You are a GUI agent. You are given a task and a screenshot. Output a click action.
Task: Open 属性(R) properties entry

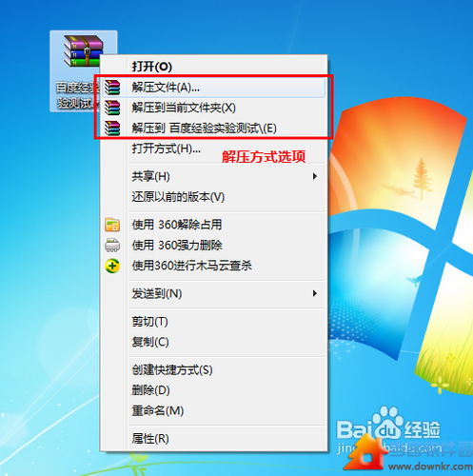click(214, 439)
